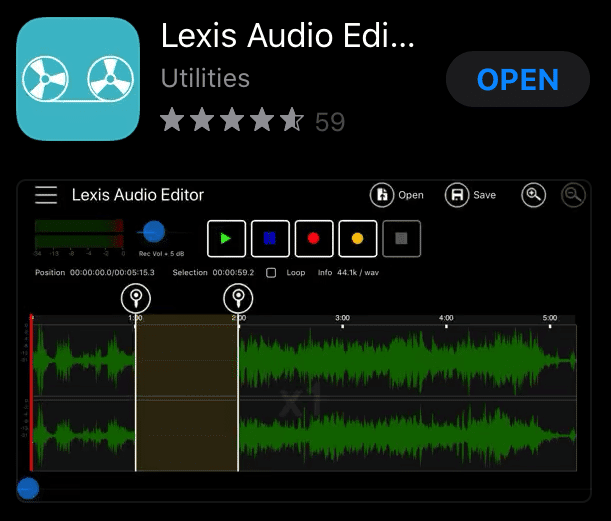The height and width of the screenshot is (521, 611).
Task: Click the 3:00 mark on the timeline
Action: 343,318
